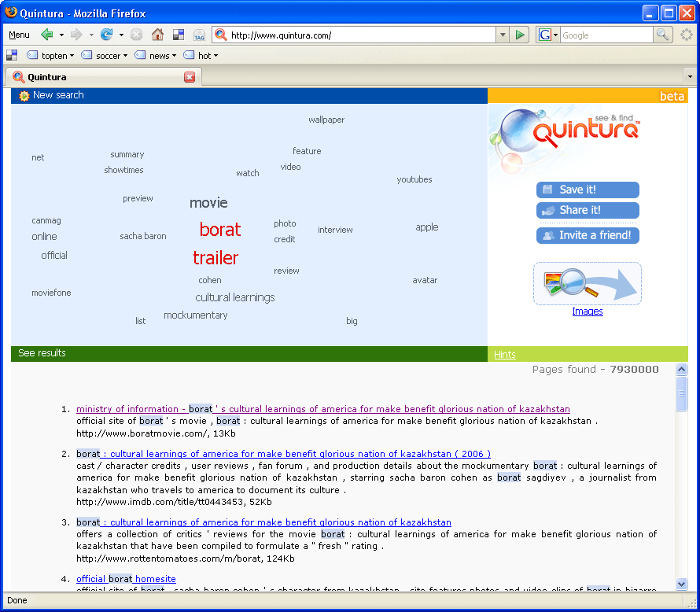Expand the address bar URL dropdown
Image resolution: width=700 pixels, height=612 pixels.
tap(503, 35)
